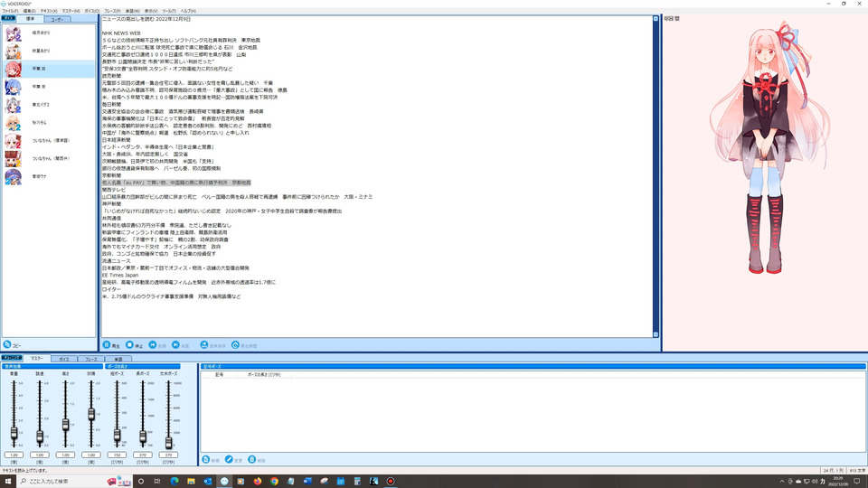
Task: Adjust the 話速 speed slider handle
Action: [40, 436]
